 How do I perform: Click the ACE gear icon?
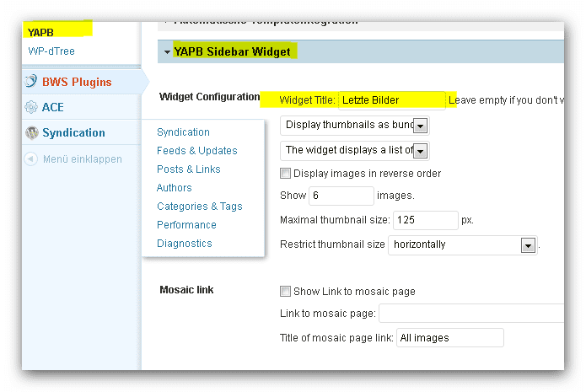31,107
